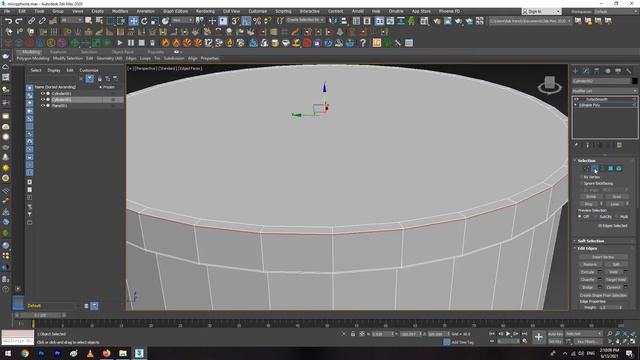Click the timeline frame slider
Viewport: 640px width, 360px height.
point(40,316)
